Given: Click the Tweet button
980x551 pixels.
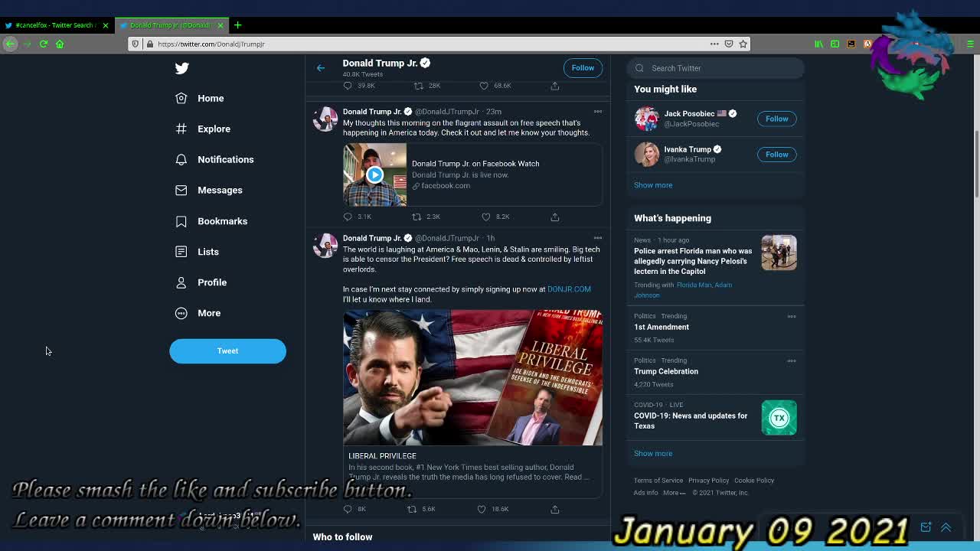Looking at the screenshot, I should [x=227, y=350].
